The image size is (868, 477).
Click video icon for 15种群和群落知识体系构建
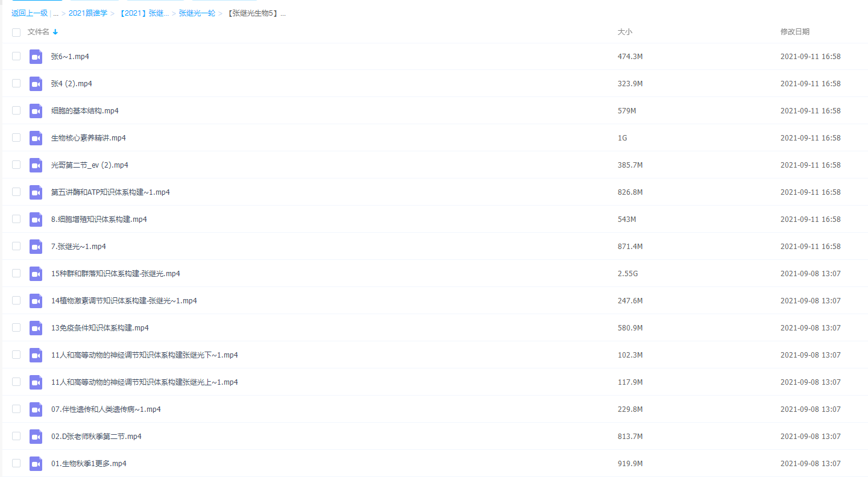(x=36, y=274)
